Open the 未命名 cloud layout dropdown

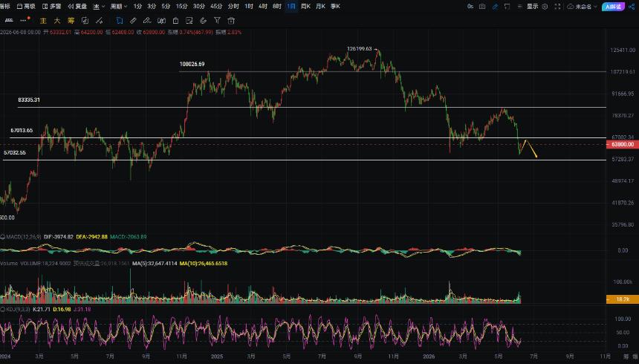pos(582,7)
